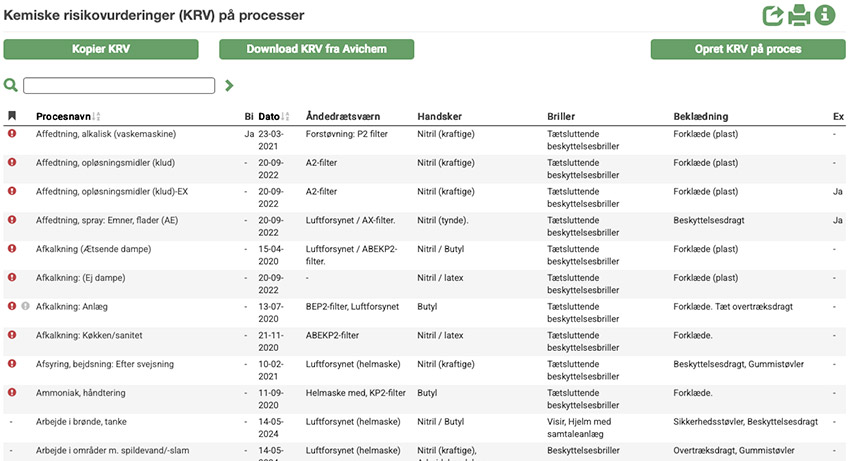Click the bookmark icon in table header

coord(12,117)
